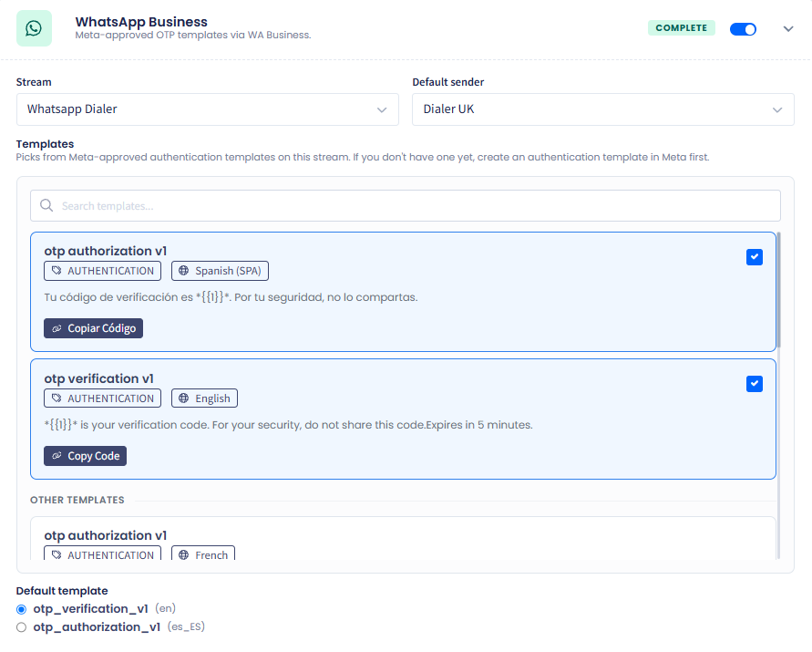Collapse the WhatsApp Business section chevron
The height and width of the screenshot is (652, 812).
788,29
